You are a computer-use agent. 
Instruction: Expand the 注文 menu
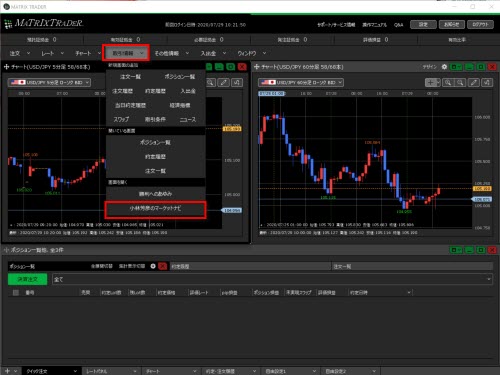click(x=20, y=53)
